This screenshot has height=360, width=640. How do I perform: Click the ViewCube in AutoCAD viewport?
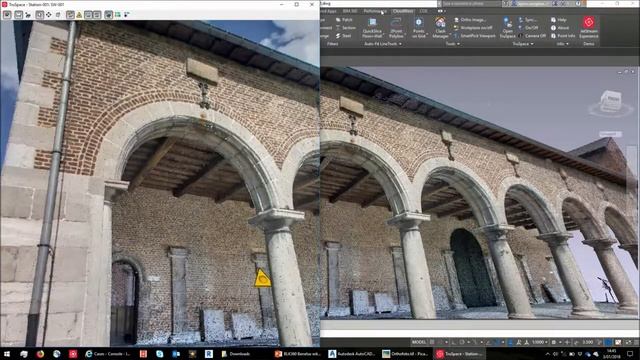611,102
